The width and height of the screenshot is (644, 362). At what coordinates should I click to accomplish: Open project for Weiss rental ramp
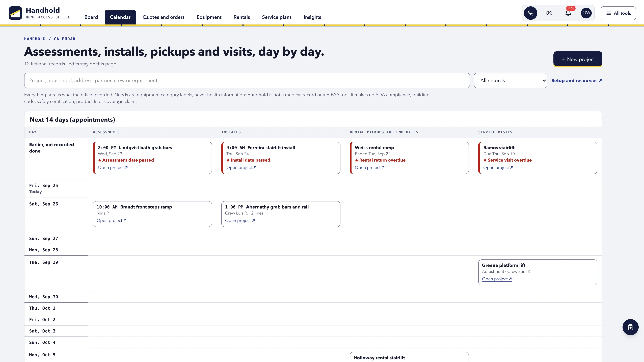370,168
